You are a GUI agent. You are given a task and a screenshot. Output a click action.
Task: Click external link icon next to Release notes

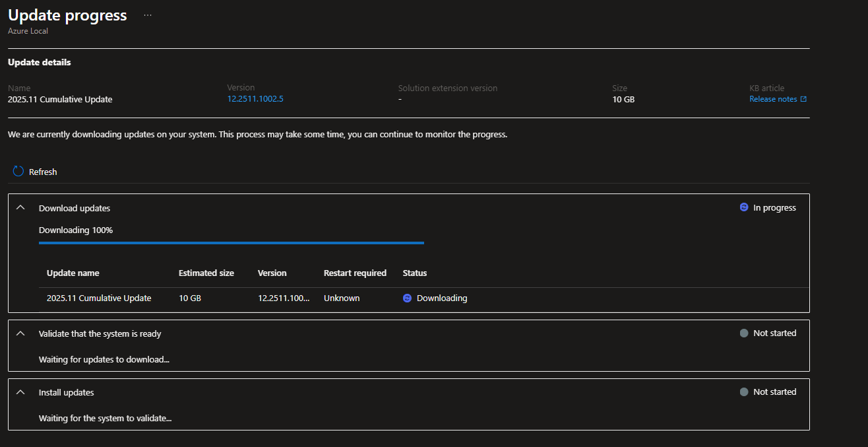point(803,99)
